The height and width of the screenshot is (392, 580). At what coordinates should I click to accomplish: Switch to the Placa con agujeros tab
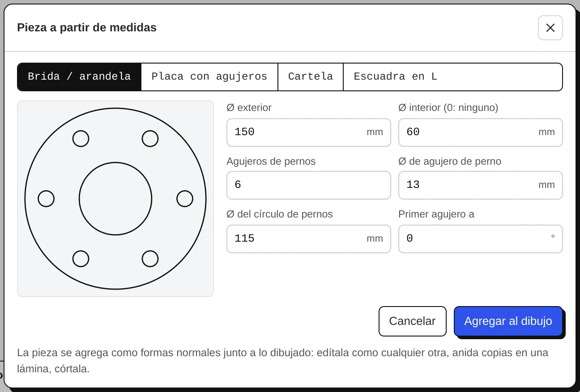coord(209,77)
